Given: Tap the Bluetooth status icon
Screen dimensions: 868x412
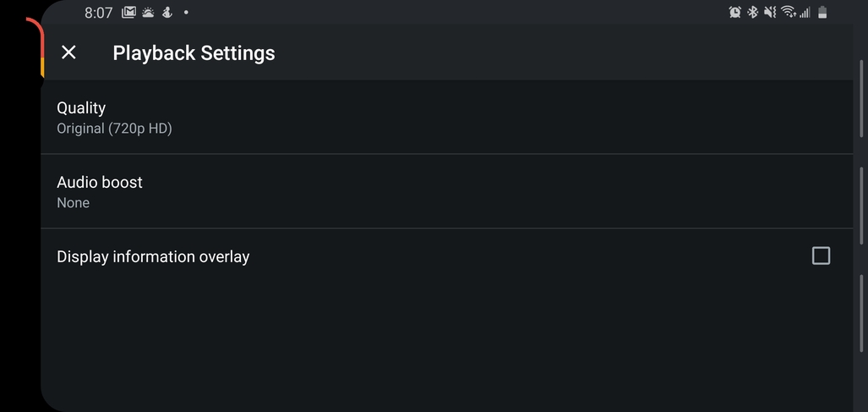Looking at the screenshot, I should pos(752,13).
